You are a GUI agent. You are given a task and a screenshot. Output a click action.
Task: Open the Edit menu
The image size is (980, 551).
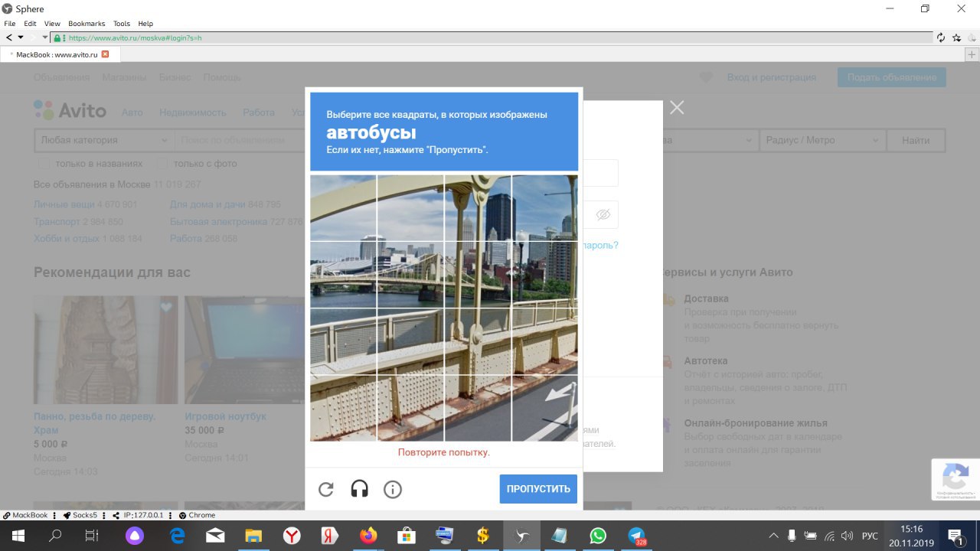pyautogui.click(x=30, y=24)
